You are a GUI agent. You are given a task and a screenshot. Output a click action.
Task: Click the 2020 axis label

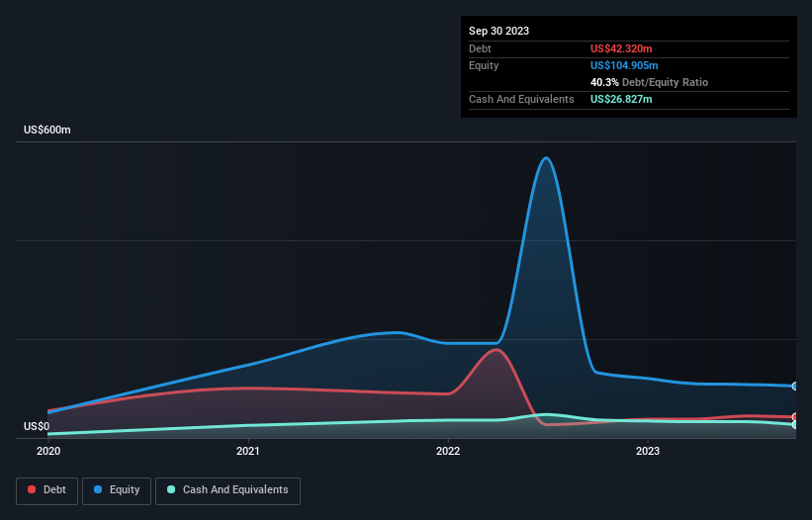coord(48,451)
